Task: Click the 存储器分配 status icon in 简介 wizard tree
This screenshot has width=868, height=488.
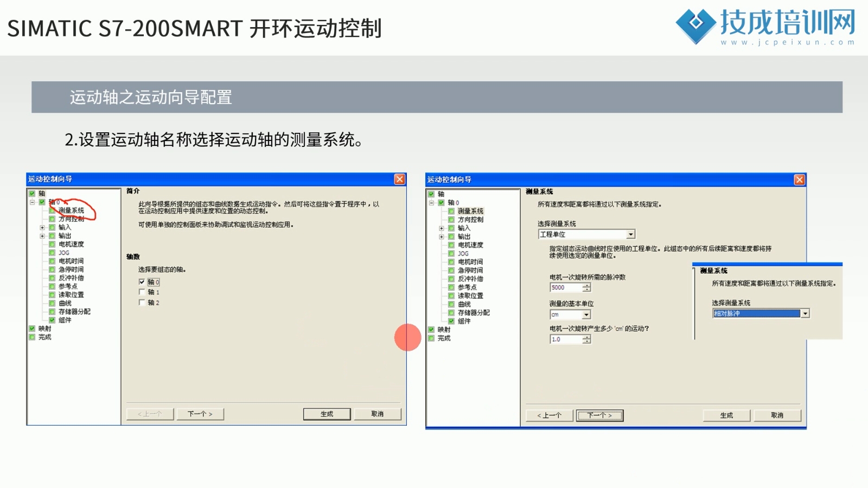Action: pos(52,312)
